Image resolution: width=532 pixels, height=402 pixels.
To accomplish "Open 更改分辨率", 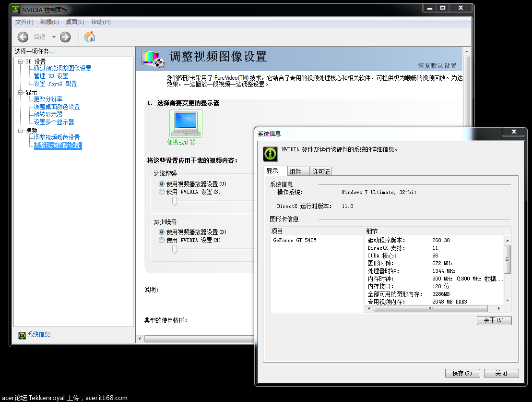I will tap(48, 99).
